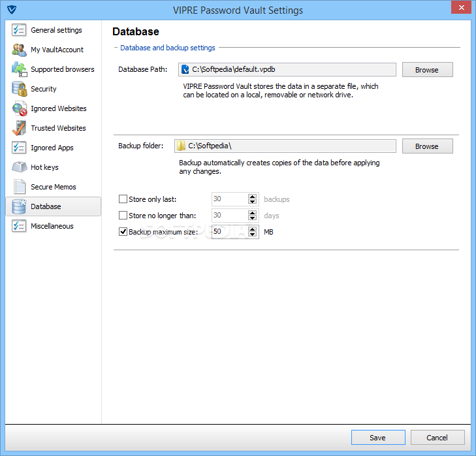
Task: Cancel settings changes
Action: [x=437, y=438]
